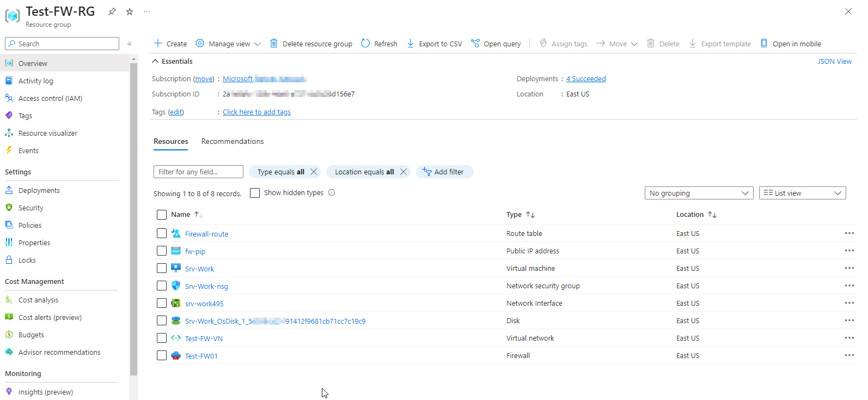
Task: Sort resources by Name column arrows
Action: point(199,215)
